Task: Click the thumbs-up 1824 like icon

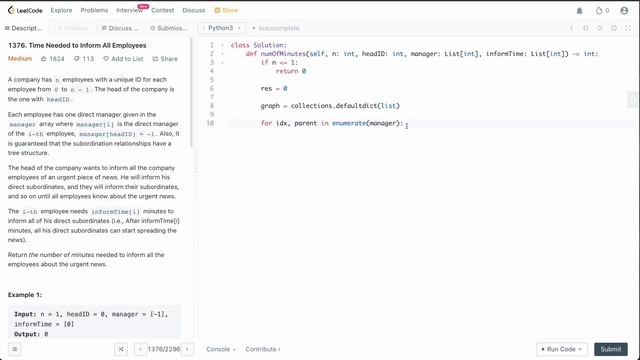Action: coord(44,59)
